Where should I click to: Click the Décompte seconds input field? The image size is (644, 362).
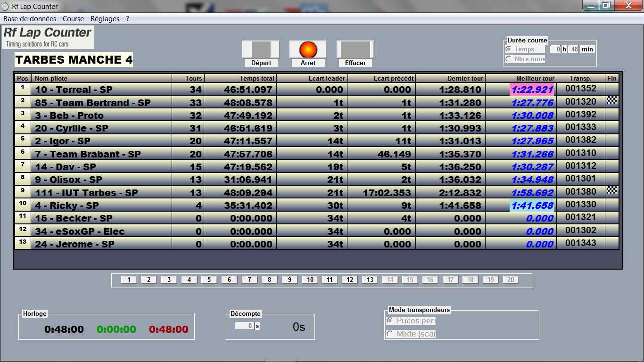(x=244, y=326)
